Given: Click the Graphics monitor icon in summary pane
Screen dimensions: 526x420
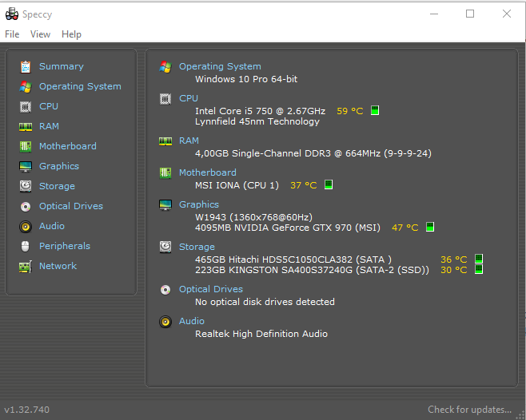Looking at the screenshot, I should tap(165, 204).
